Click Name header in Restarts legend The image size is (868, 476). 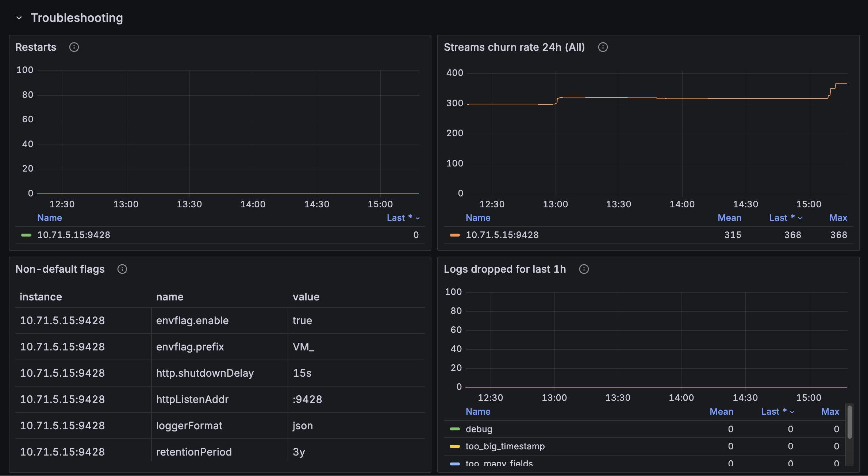point(50,218)
